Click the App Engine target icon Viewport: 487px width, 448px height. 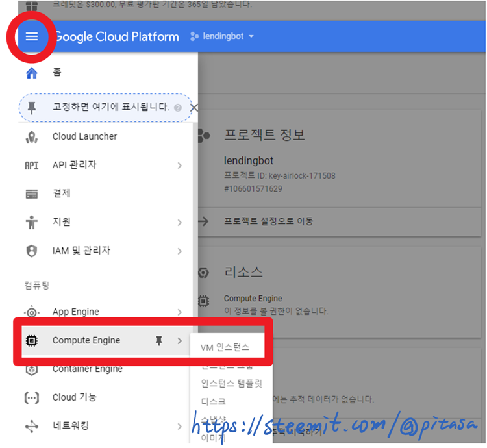32,312
